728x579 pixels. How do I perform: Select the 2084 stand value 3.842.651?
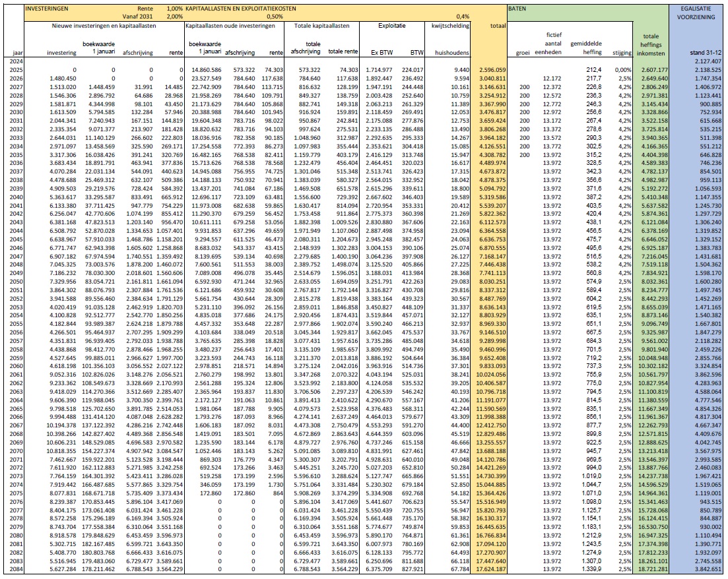click(708, 569)
